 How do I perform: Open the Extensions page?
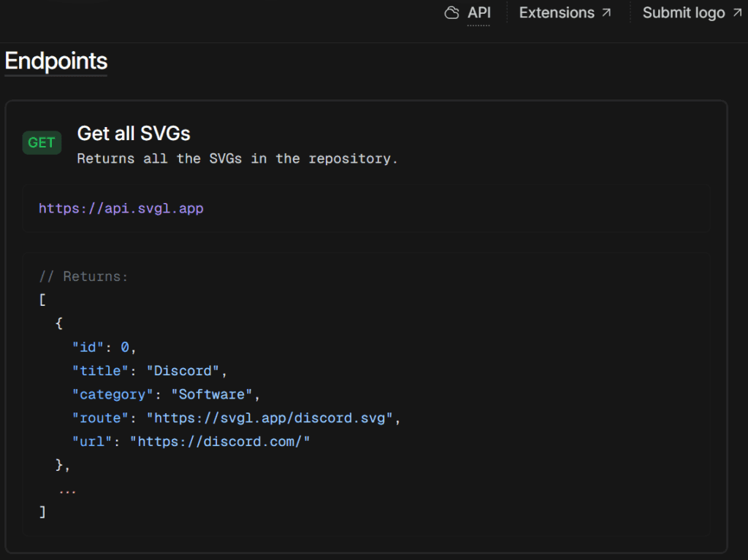(557, 12)
